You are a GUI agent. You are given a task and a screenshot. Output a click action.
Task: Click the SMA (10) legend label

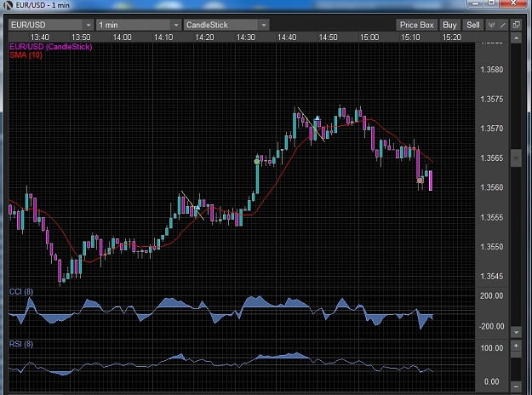(x=26, y=55)
